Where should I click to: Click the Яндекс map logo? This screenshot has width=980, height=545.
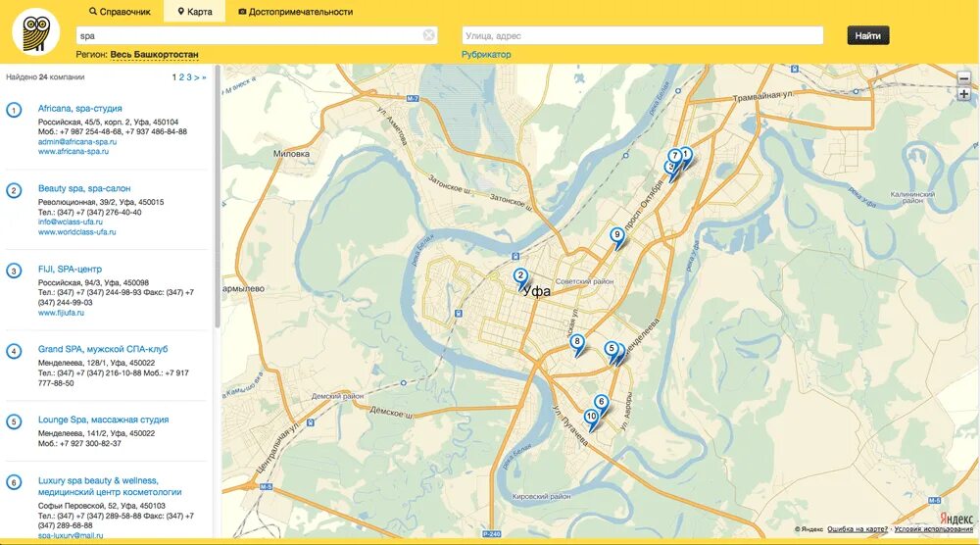(956, 519)
